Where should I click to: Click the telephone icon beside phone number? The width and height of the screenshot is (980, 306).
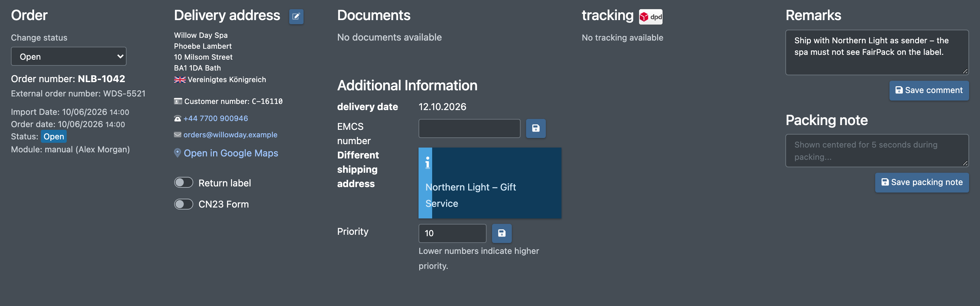[x=177, y=119]
